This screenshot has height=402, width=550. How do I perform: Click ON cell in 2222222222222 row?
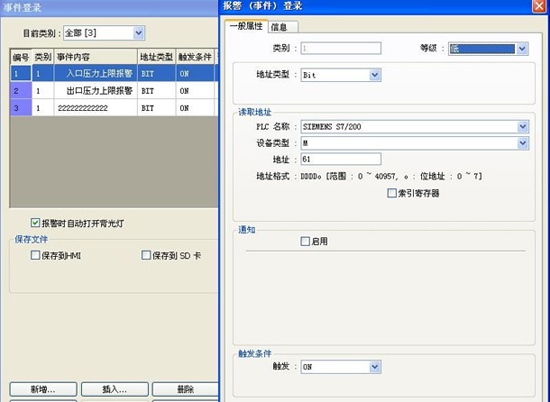195,108
